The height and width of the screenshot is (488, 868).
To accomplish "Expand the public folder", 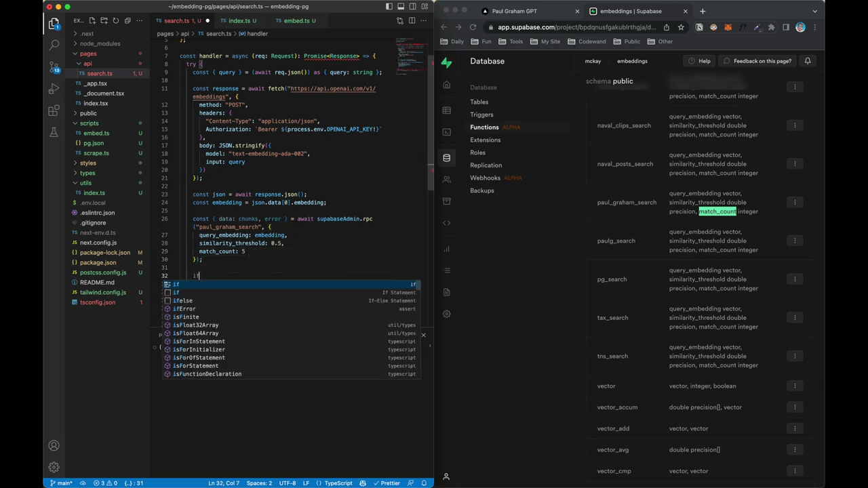I will coord(88,113).
